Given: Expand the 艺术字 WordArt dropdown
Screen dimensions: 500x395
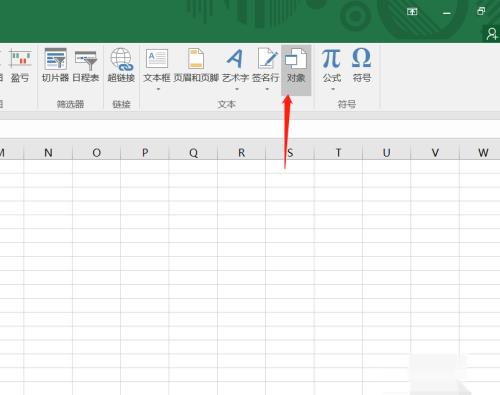Looking at the screenshot, I should (237, 89).
